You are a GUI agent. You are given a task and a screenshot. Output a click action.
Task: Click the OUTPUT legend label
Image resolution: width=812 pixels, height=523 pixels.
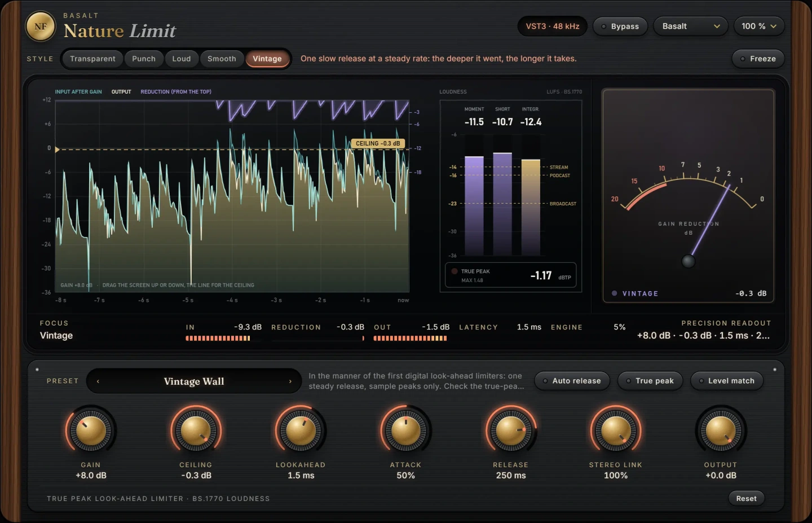(121, 92)
